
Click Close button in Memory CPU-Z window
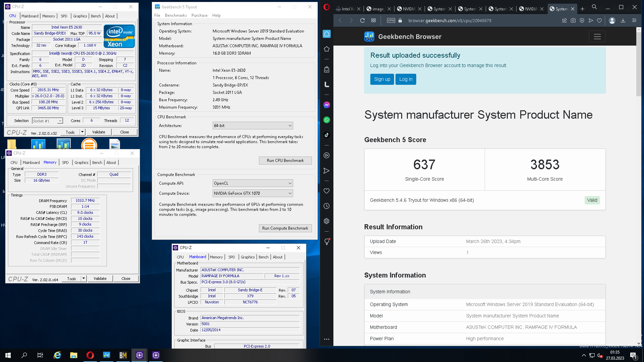coord(126,279)
